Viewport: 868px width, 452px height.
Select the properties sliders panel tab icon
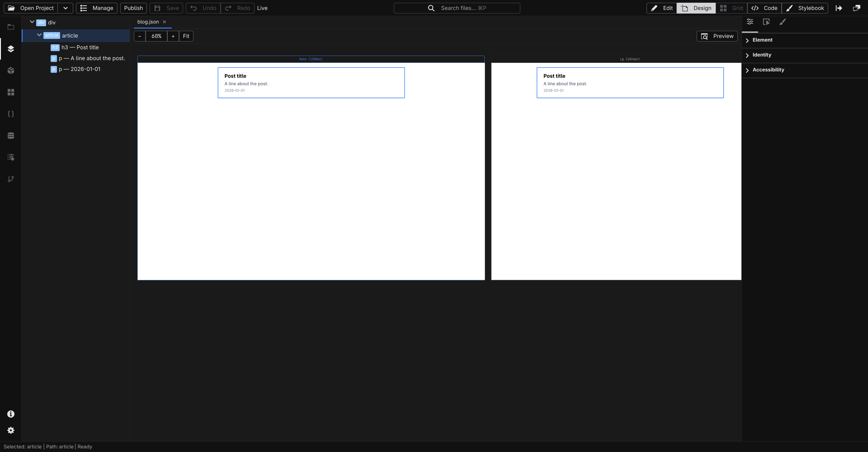coord(750,22)
